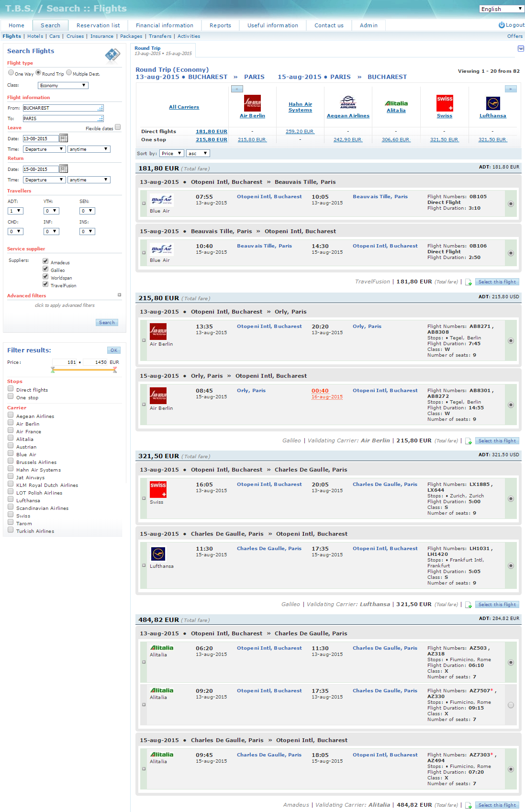This screenshot has height=812, width=525.
Task: Click the Swiss airline logo in carrier matrix
Action: [444, 103]
